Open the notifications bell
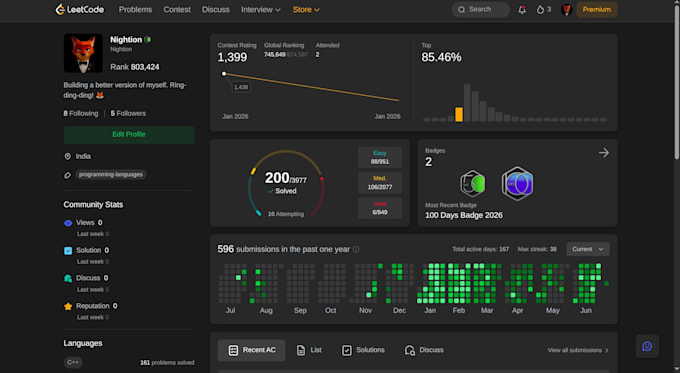This screenshot has width=680, height=373. point(522,10)
